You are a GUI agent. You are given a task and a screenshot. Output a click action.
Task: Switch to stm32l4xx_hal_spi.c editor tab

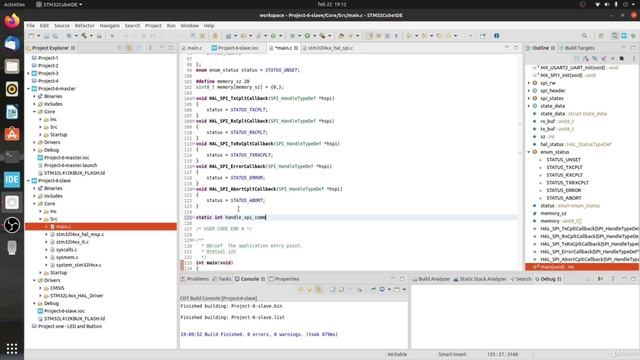[x=328, y=48]
